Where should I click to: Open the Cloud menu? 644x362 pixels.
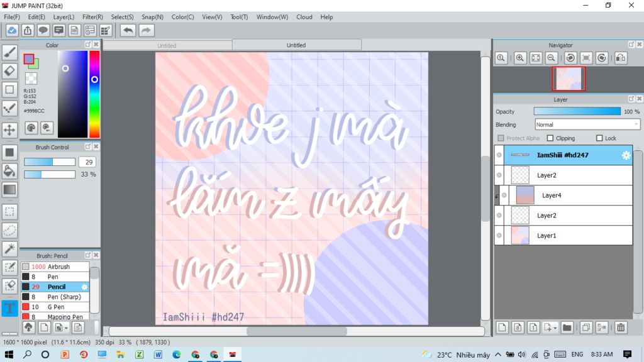click(304, 17)
